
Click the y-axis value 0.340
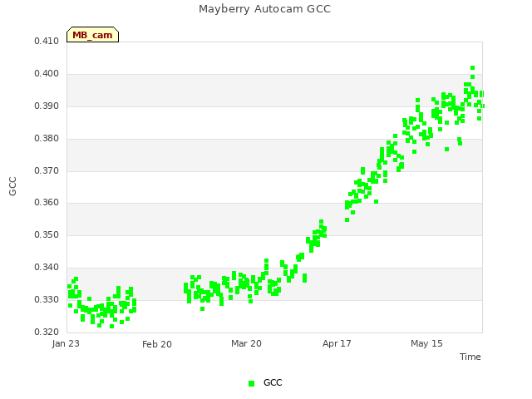point(47,268)
